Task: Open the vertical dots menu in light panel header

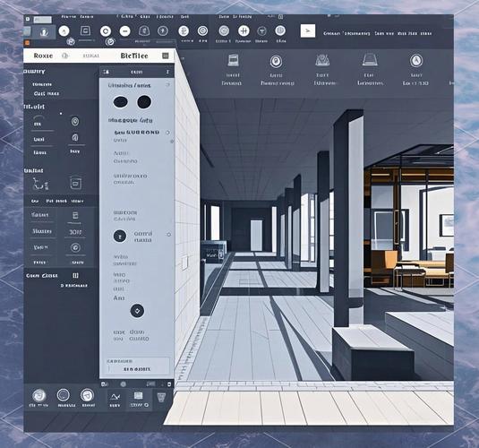Action: (x=167, y=72)
